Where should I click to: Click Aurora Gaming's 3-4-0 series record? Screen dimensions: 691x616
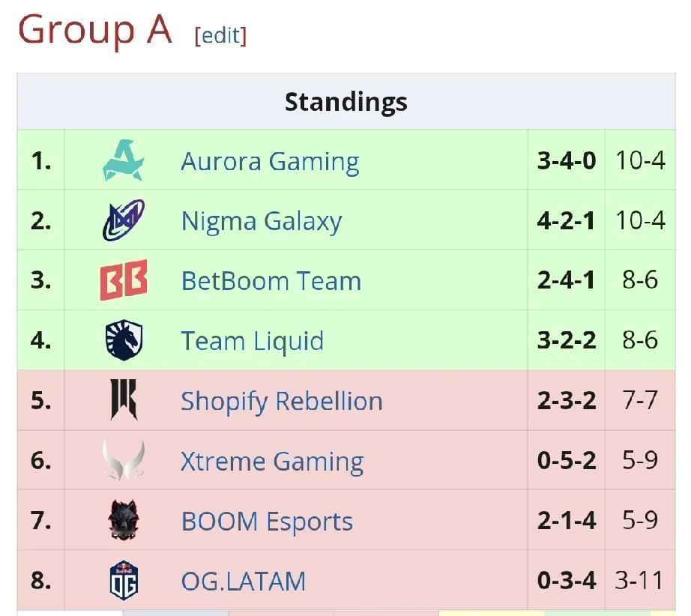coord(567,160)
